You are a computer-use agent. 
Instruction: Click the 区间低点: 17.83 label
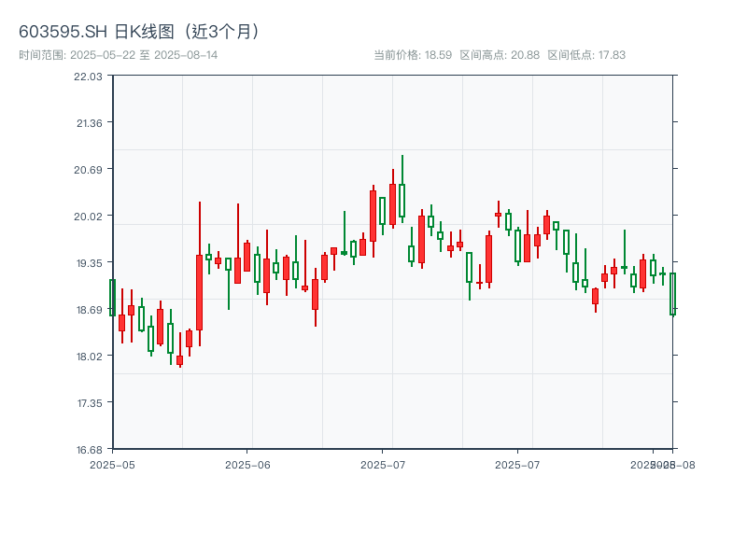(x=586, y=55)
